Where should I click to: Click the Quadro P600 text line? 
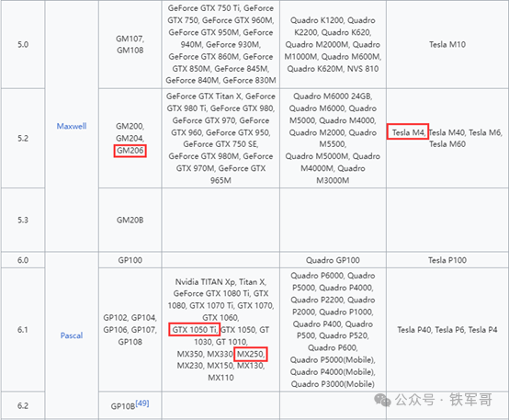[x=333, y=347]
